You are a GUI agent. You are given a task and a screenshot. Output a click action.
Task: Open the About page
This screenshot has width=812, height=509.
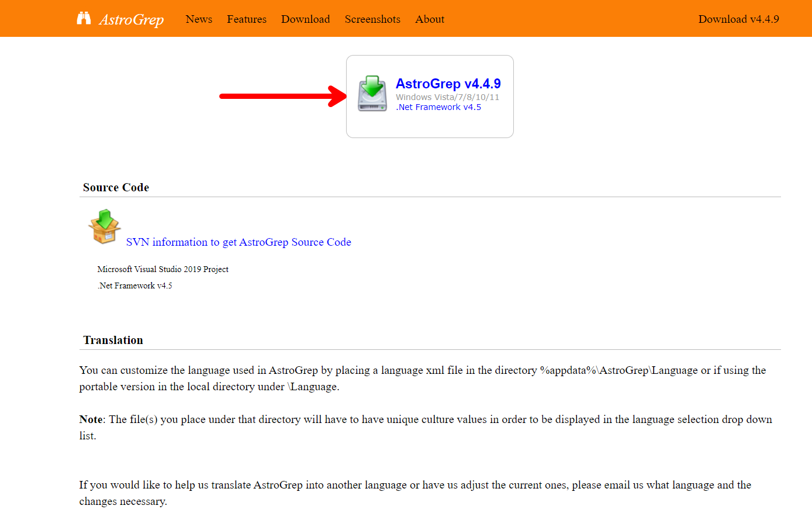pos(430,19)
